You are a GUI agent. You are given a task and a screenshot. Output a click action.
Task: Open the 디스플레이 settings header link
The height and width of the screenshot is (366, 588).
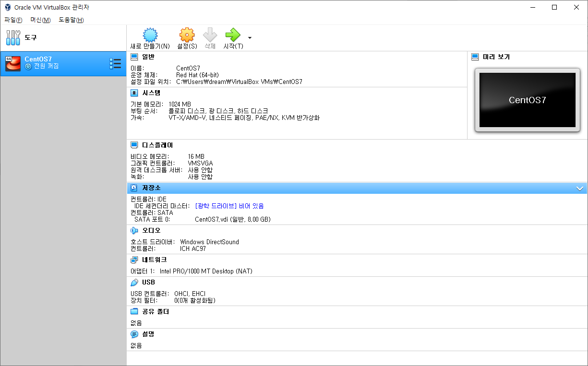pos(157,145)
